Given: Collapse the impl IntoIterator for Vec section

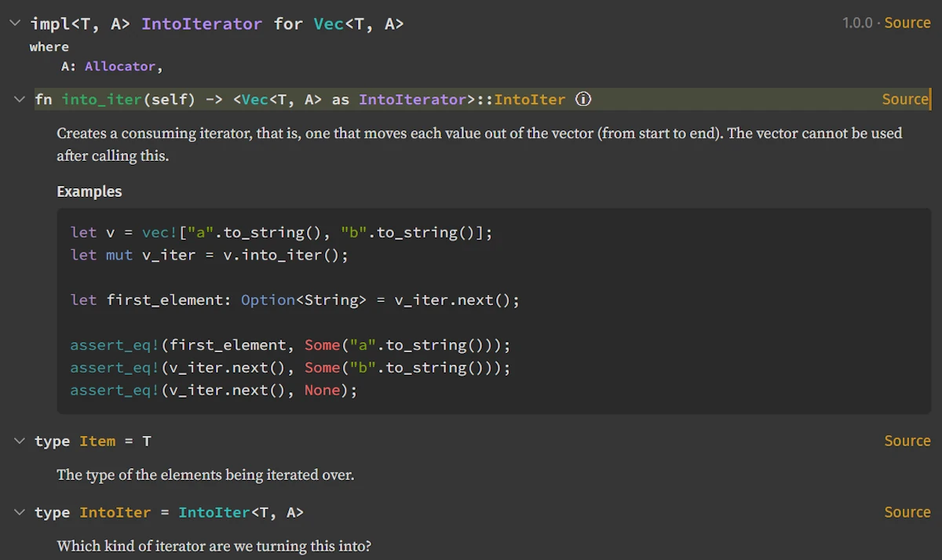Looking at the screenshot, I should 14,24.
